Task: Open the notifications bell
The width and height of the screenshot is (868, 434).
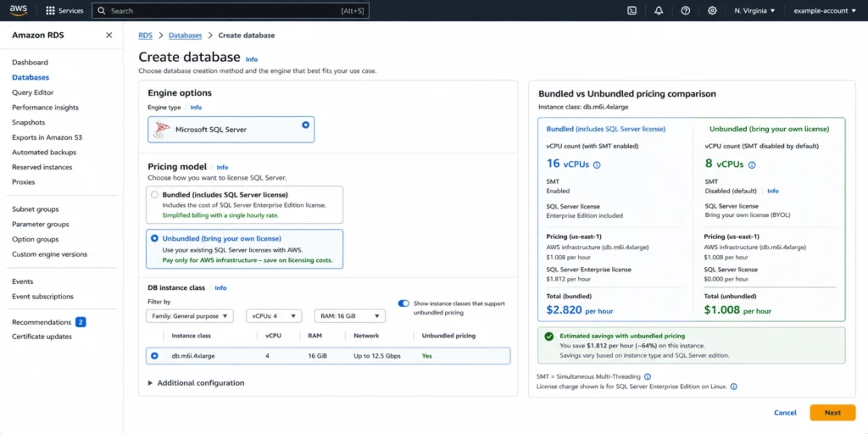Action: pos(659,10)
